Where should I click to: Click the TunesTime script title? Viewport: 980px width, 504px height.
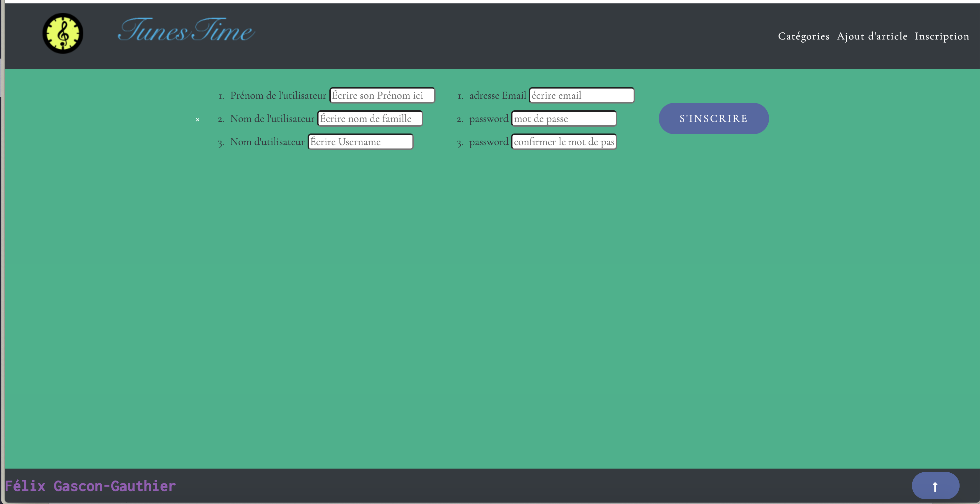pyautogui.click(x=186, y=30)
